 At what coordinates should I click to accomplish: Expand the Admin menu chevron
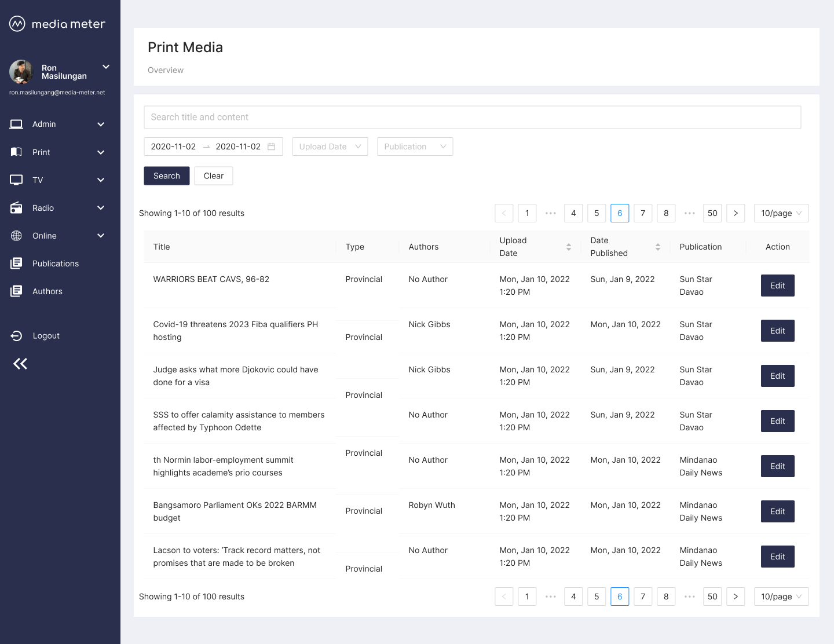(101, 125)
